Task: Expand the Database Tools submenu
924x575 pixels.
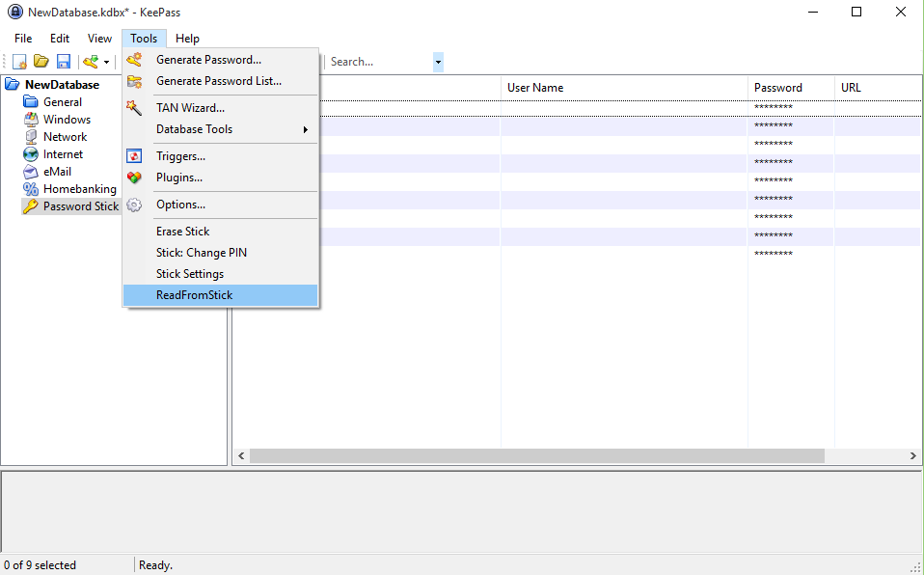Action: click(221, 129)
